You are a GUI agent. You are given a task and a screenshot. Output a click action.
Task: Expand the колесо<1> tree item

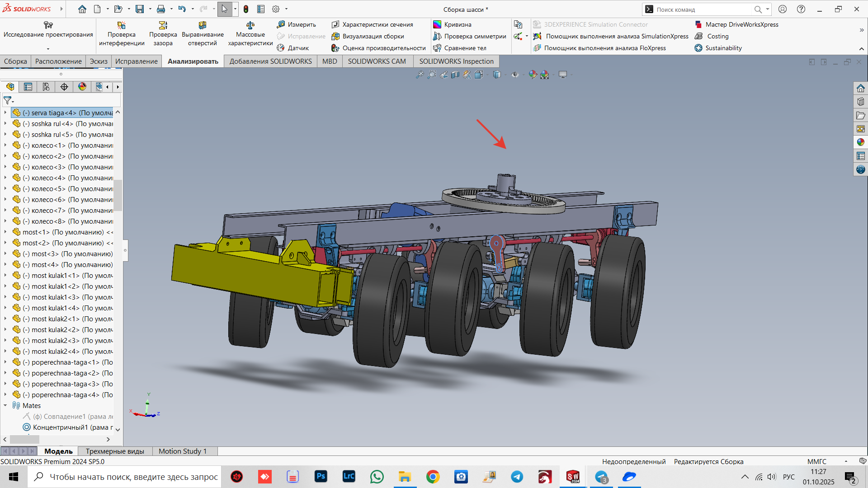point(5,145)
